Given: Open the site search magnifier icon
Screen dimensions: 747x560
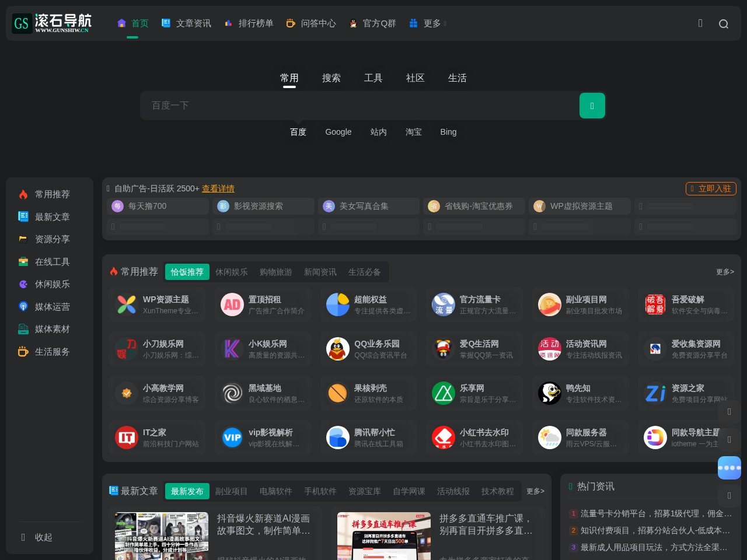Looking at the screenshot, I should [724, 24].
